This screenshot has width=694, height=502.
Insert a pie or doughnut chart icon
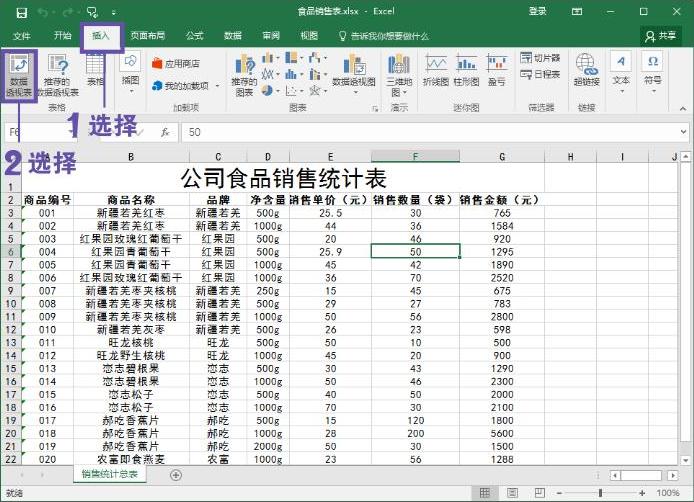[x=267, y=91]
